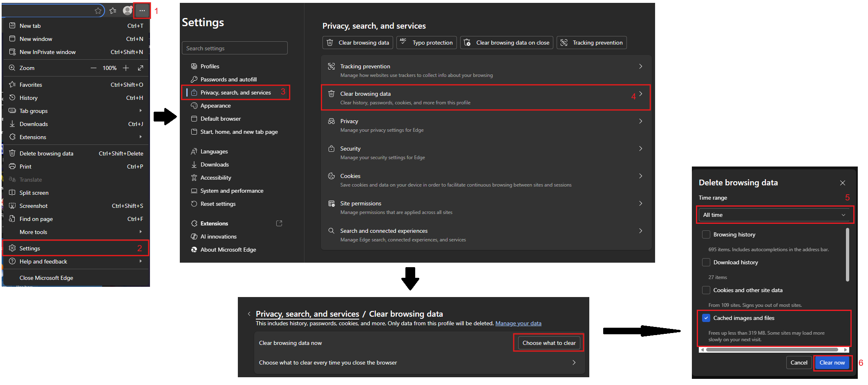Expand the Tracking prevention settings row

[x=485, y=70]
